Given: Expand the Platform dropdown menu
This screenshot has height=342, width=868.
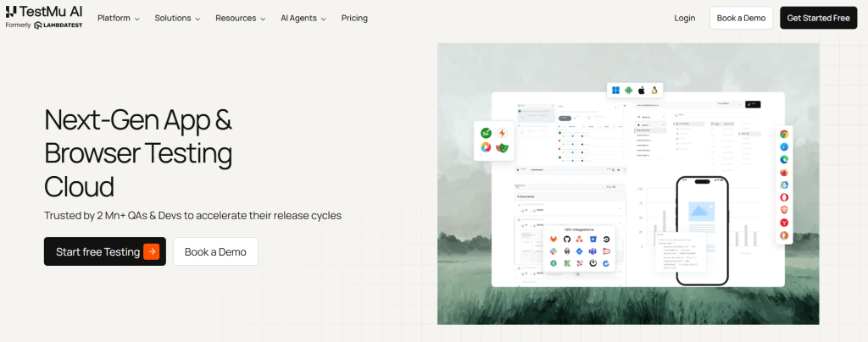Looking at the screenshot, I should tap(119, 18).
